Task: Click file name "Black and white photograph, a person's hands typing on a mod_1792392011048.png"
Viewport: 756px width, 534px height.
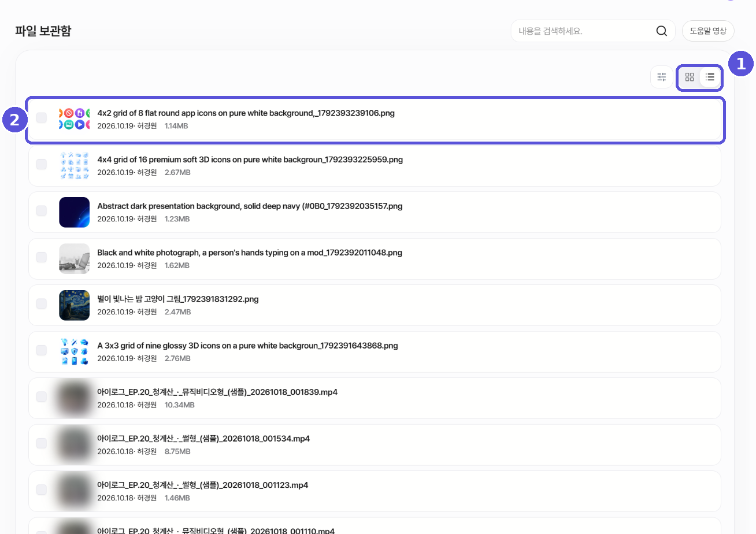Action: (250, 253)
